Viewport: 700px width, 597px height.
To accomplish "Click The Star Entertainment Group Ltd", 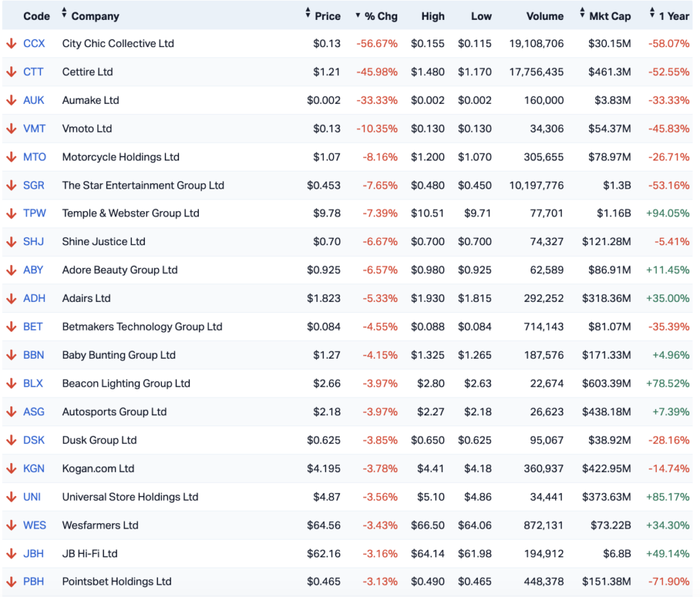I will pos(143,185).
